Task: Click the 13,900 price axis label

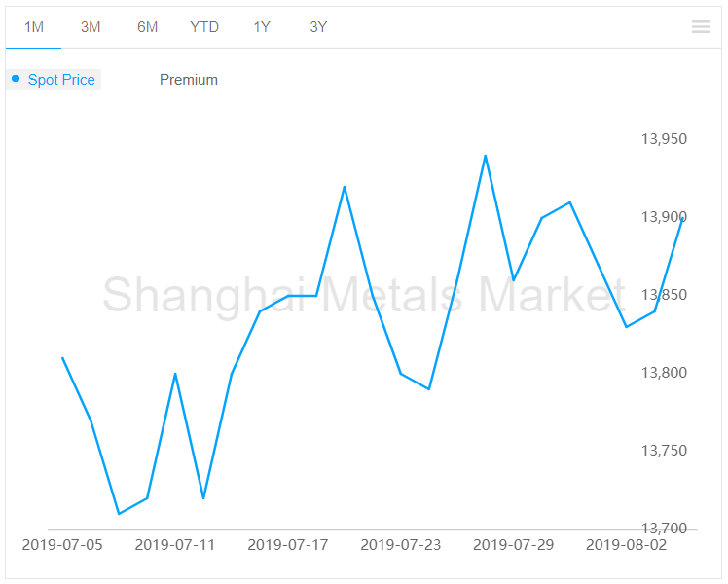Action: pyautogui.click(x=664, y=217)
